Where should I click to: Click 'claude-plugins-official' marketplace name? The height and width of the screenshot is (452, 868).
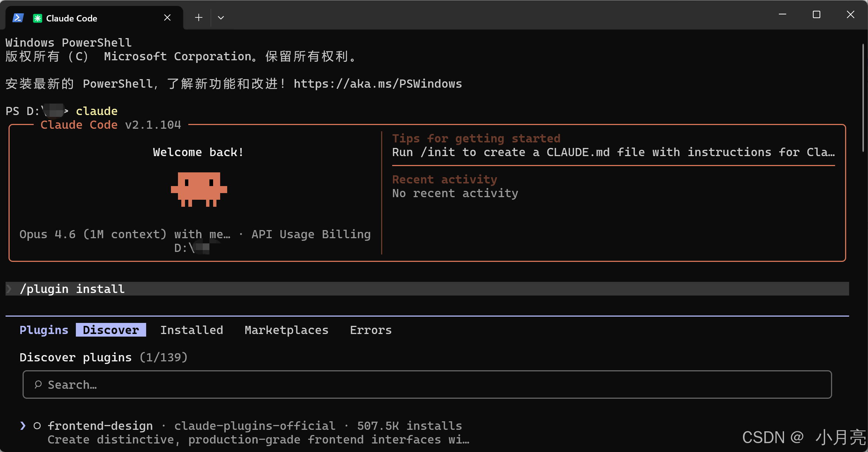tap(255, 426)
